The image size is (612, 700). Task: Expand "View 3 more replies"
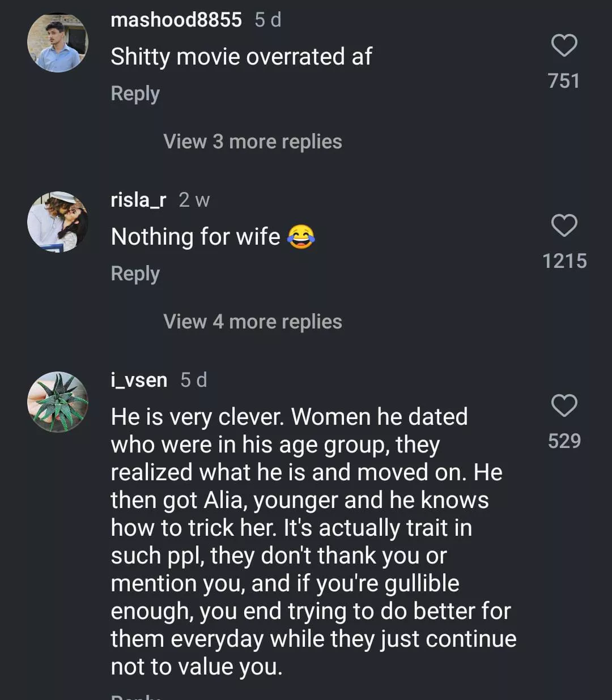coord(253,142)
